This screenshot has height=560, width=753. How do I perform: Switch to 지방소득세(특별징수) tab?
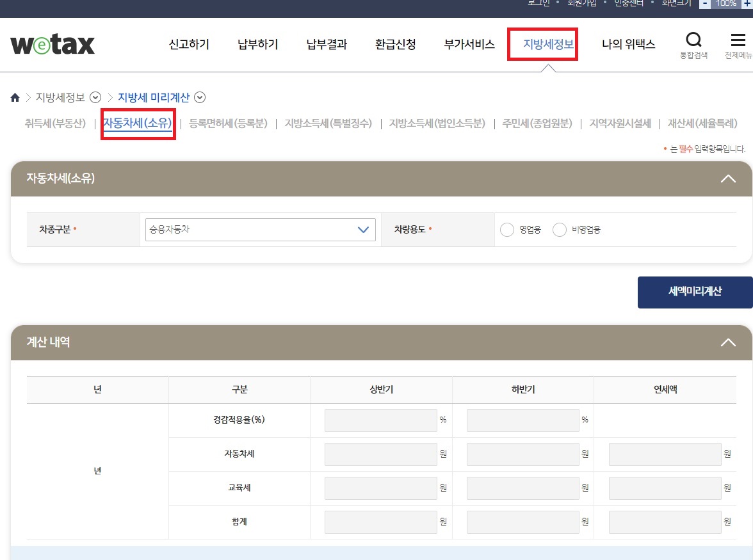coord(328,124)
